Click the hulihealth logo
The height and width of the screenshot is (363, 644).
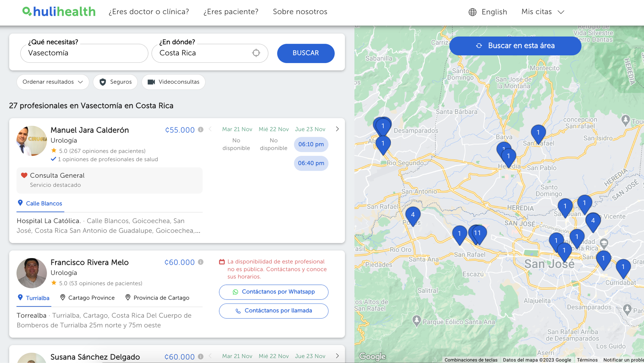coord(59,12)
